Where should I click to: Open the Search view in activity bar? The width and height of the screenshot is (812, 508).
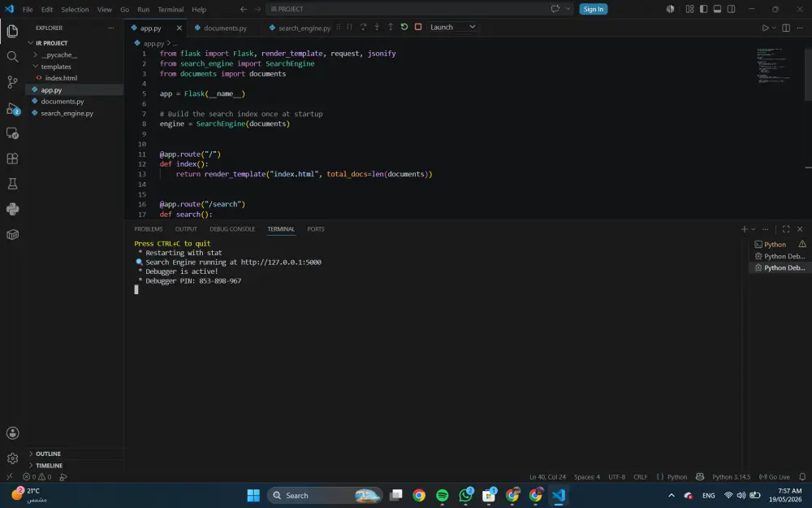tap(12, 57)
